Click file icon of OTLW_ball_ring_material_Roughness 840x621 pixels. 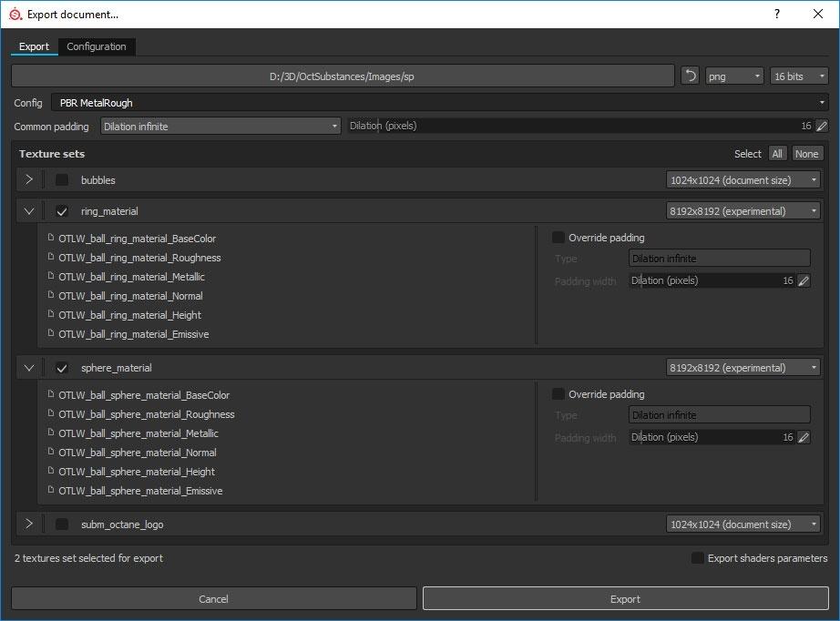click(x=51, y=257)
